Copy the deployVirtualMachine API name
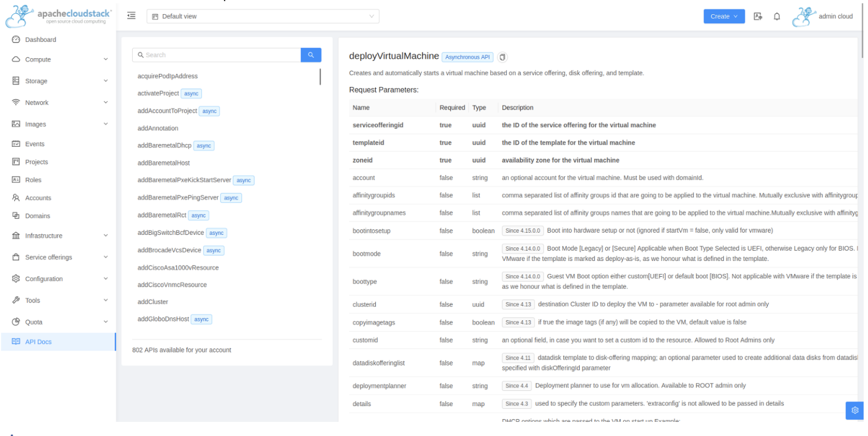Image resolution: width=868 pixels, height=436 pixels. (502, 56)
